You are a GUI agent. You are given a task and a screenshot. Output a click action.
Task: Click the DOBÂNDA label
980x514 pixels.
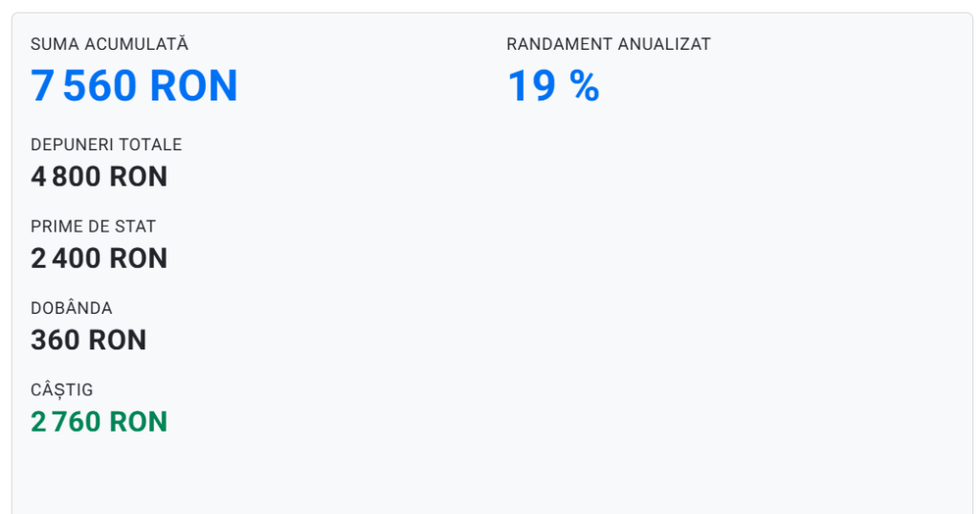(x=72, y=308)
